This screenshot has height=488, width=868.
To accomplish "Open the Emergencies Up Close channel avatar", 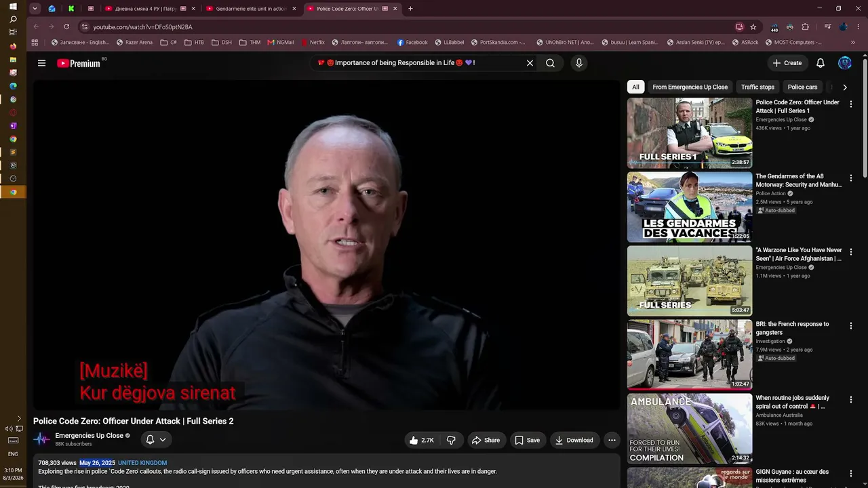I will click(x=42, y=439).
